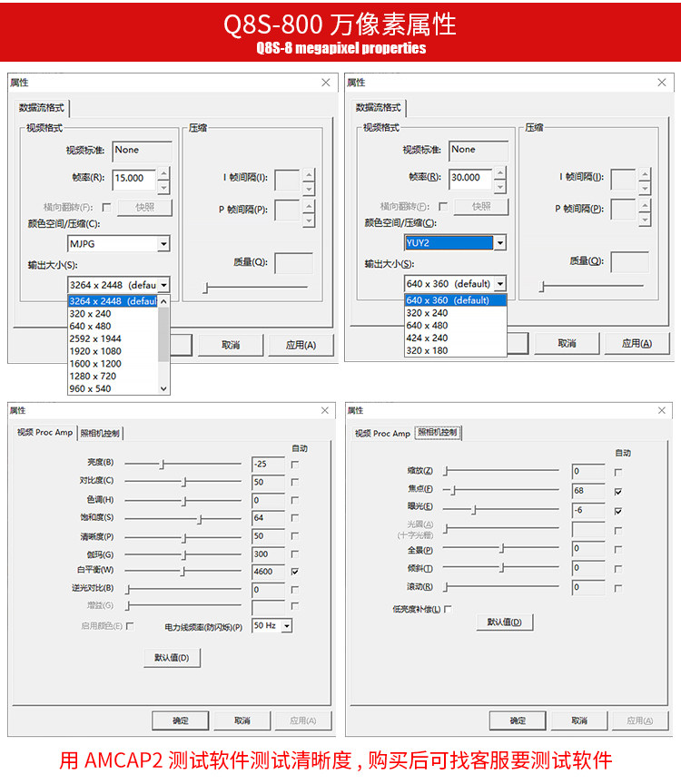Select 1280 x 720 output size

pos(113,376)
